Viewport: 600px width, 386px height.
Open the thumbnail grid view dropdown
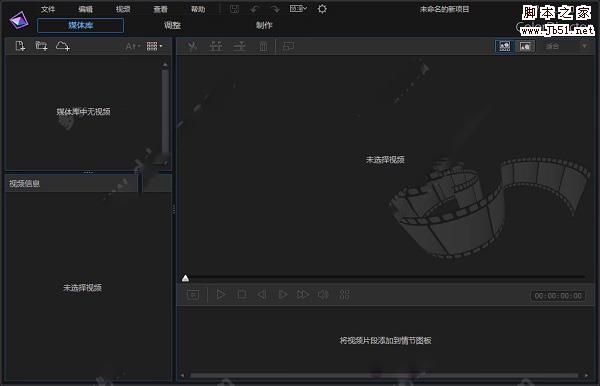click(154, 46)
